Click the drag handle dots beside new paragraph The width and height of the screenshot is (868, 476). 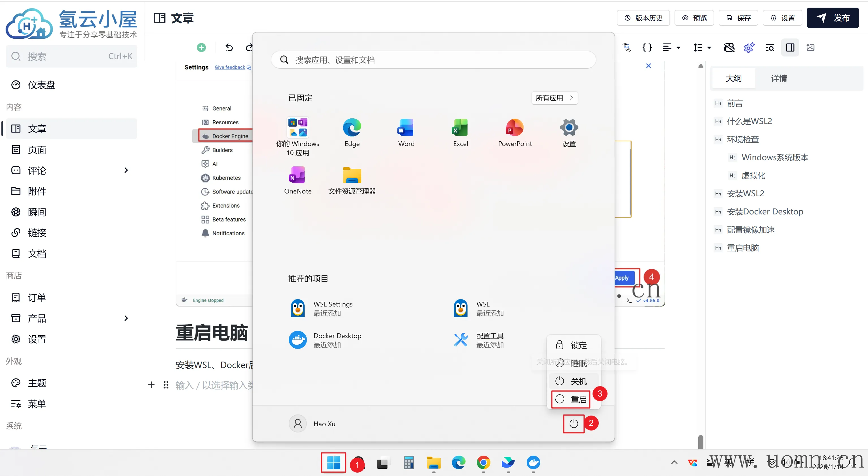click(x=166, y=385)
